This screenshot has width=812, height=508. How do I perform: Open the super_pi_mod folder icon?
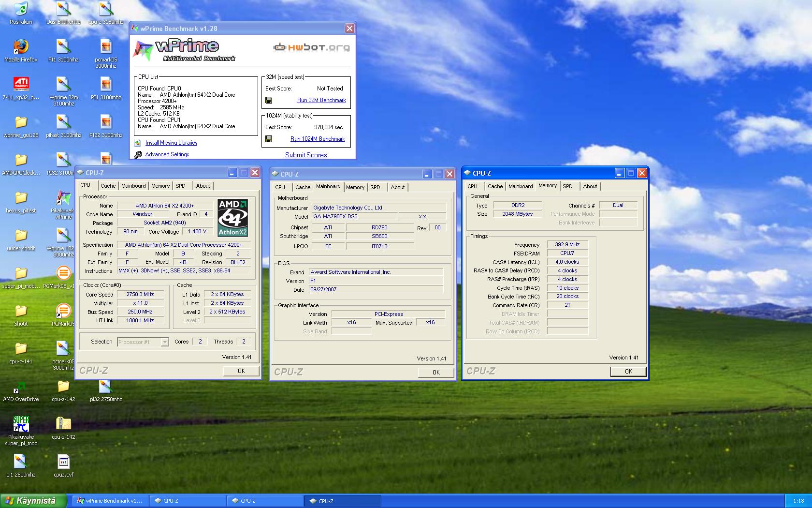click(21, 276)
